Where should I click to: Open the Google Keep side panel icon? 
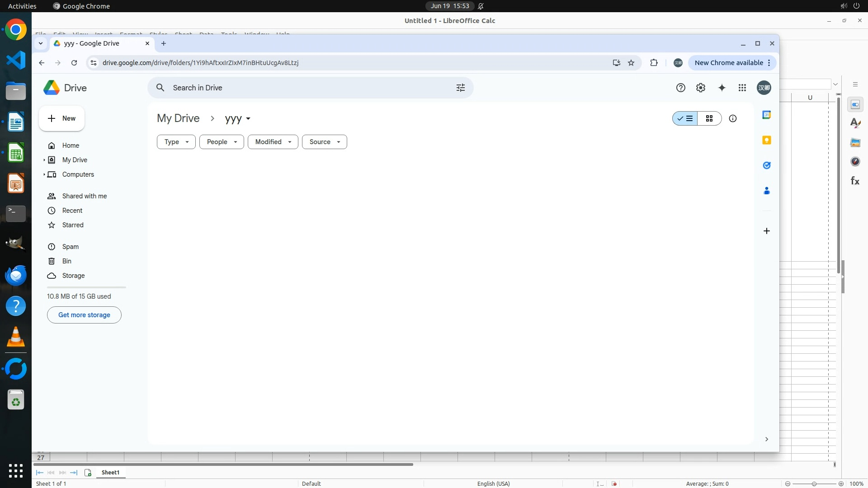click(x=766, y=140)
